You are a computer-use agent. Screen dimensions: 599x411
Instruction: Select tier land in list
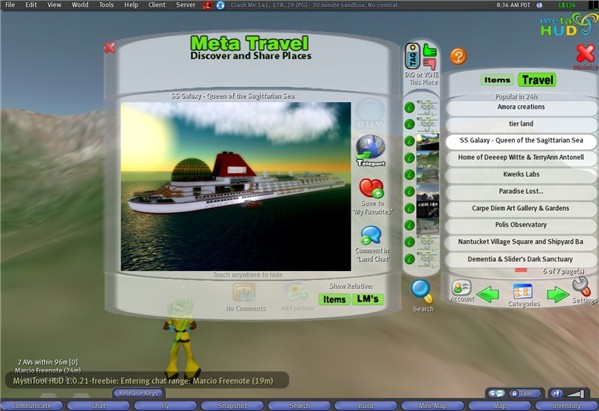[521, 124]
